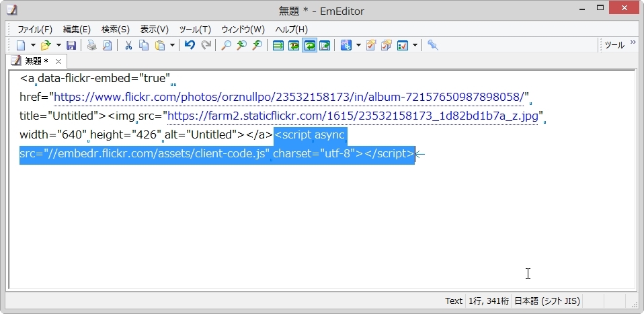Cut selection with scissors icon

[128, 45]
